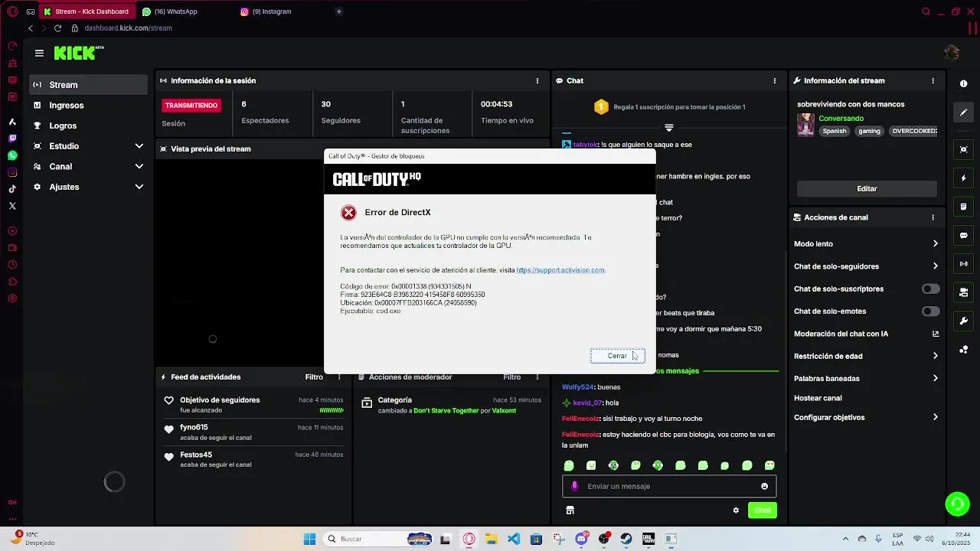Open Chat panel three-dot menu

click(775, 80)
